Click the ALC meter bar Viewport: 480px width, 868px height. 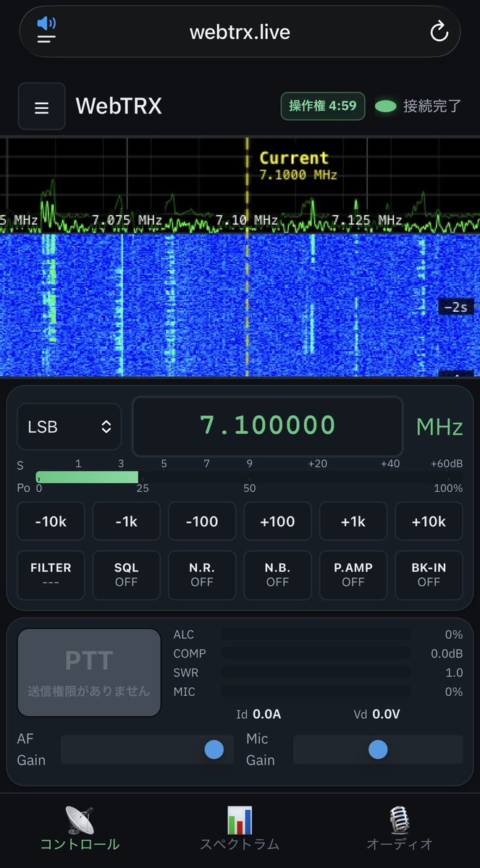coord(316,634)
